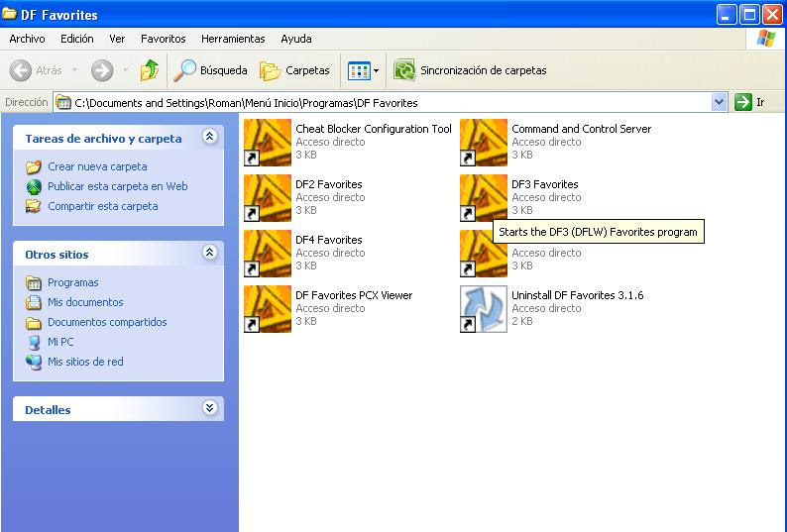The width and height of the screenshot is (787, 532).
Task: Open the Favoritos menu
Action: pyautogui.click(x=164, y=39)
